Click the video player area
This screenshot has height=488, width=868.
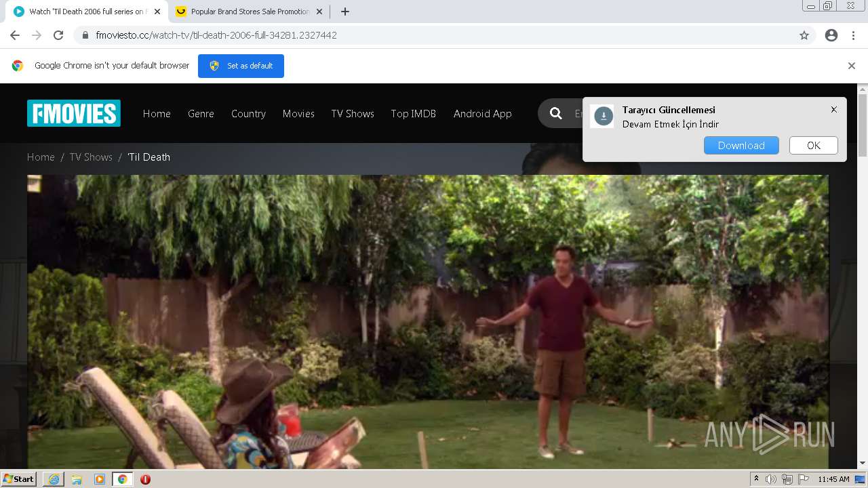pos(428,322)
